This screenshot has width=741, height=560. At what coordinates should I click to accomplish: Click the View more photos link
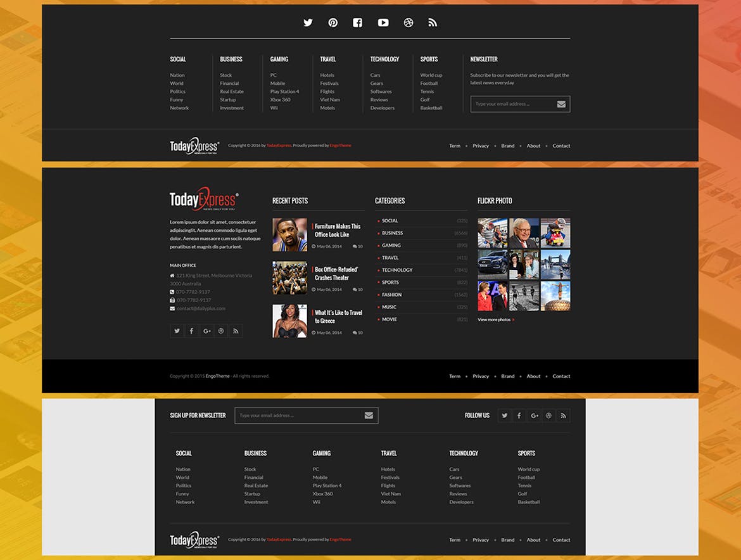pyautogui.click(x=495, y=320)
